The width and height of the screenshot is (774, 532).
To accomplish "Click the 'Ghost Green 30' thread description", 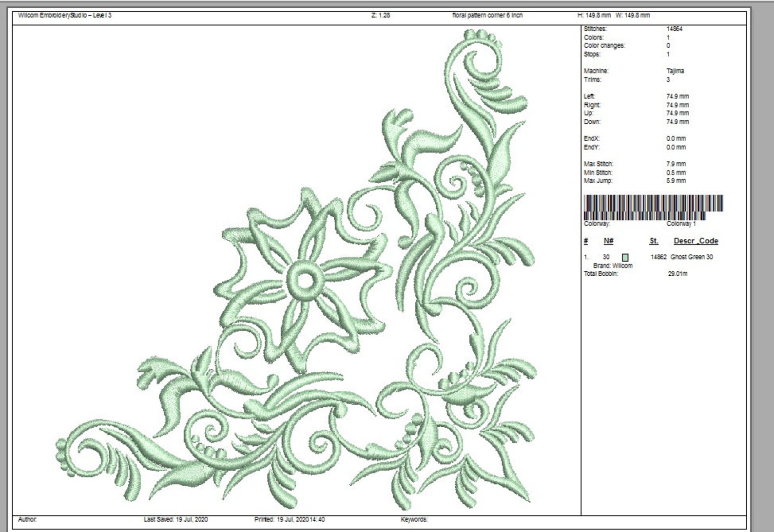I will (692, 257).
